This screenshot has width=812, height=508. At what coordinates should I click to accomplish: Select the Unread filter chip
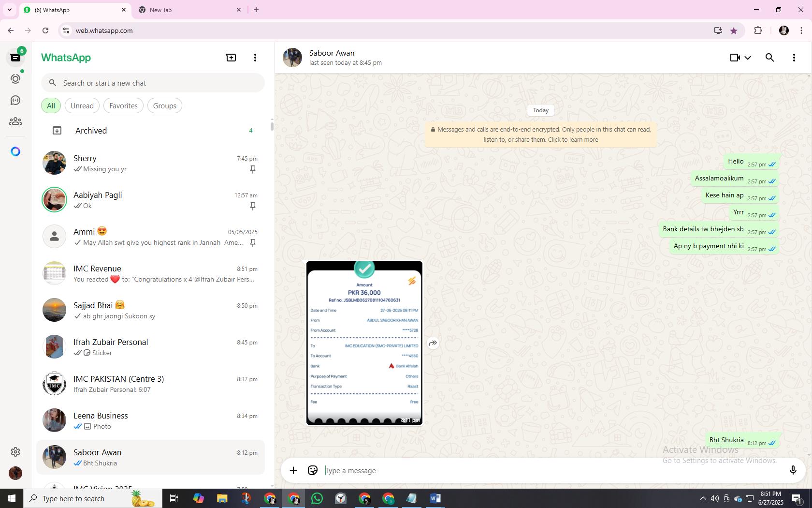coord(82,105)
